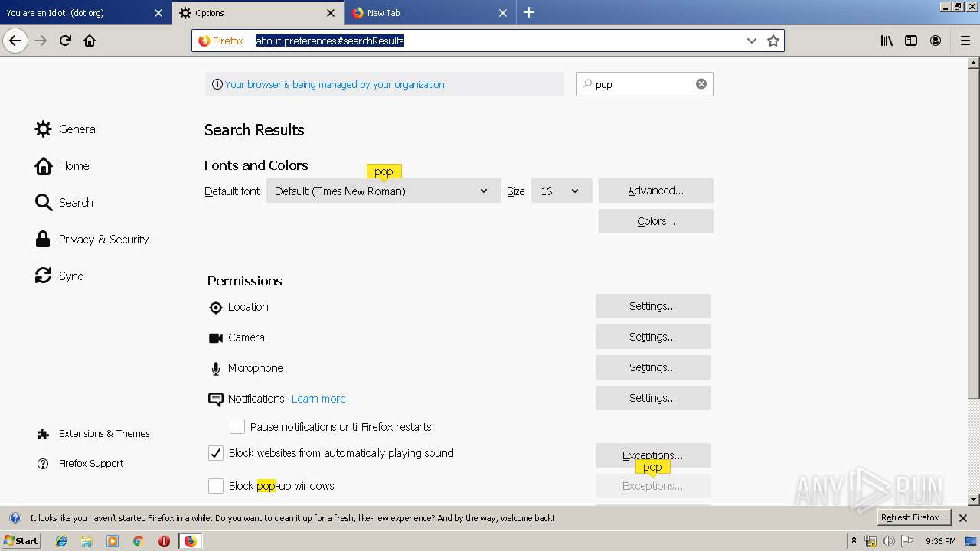This screenshot has height=551, width=980.
Task: Click the Firefox site identity icon
Action: [221, 41]
